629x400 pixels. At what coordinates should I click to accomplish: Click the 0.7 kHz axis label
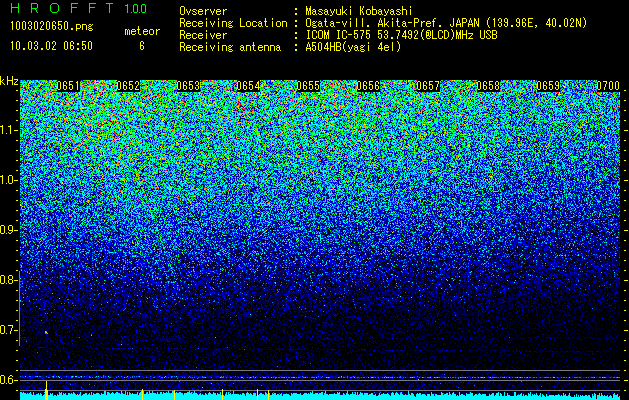click(8, 330)
